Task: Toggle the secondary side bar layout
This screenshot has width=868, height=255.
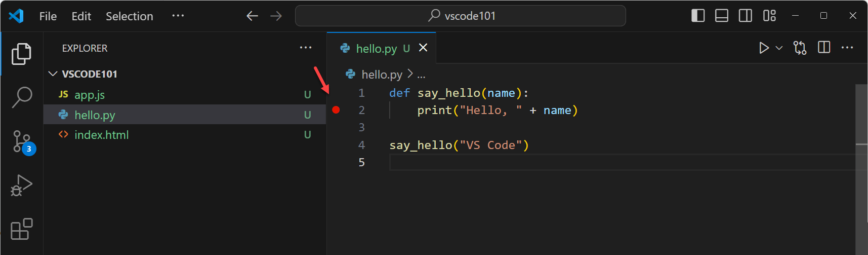Action: click(746, 16)
